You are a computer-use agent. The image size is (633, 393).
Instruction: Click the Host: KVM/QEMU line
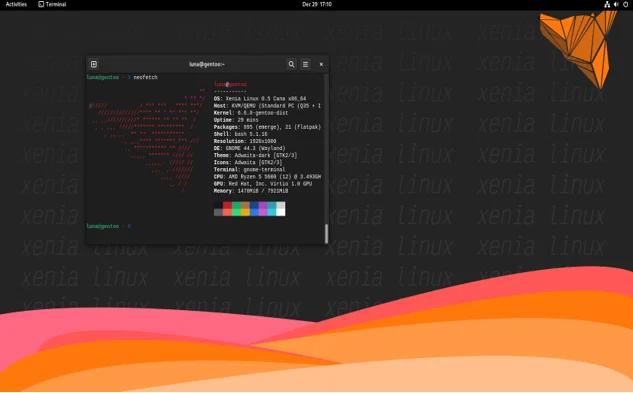[267, 106]
